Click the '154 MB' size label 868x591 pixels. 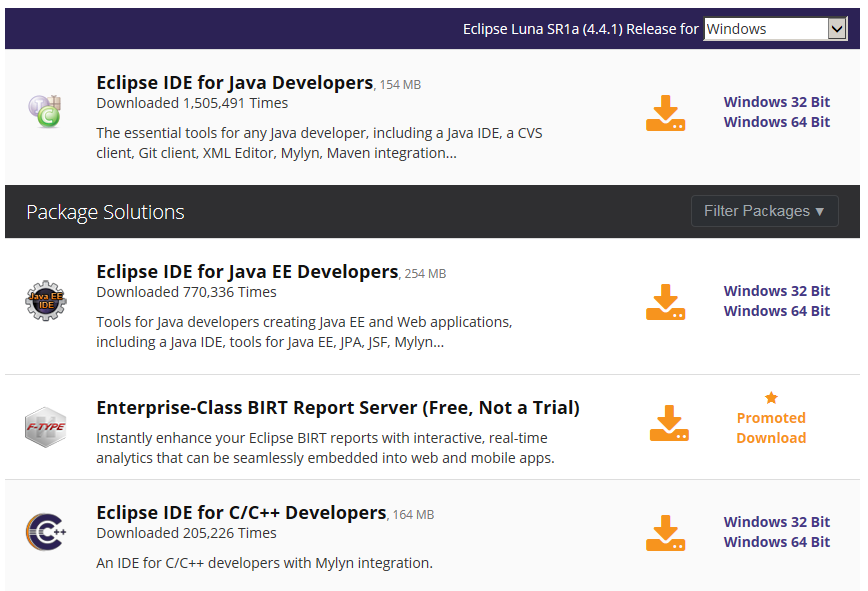[400, 85]
